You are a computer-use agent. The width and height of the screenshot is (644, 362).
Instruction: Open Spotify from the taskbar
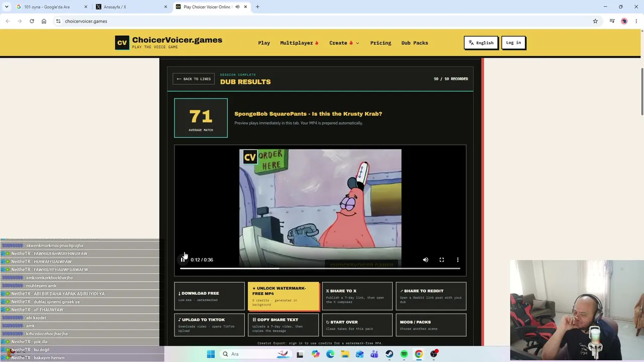pos(404,354)
